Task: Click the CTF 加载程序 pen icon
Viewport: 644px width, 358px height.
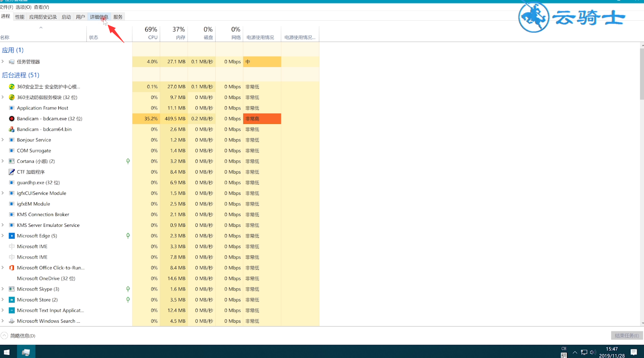Action: pyautogui.click(x=12, y=172)
